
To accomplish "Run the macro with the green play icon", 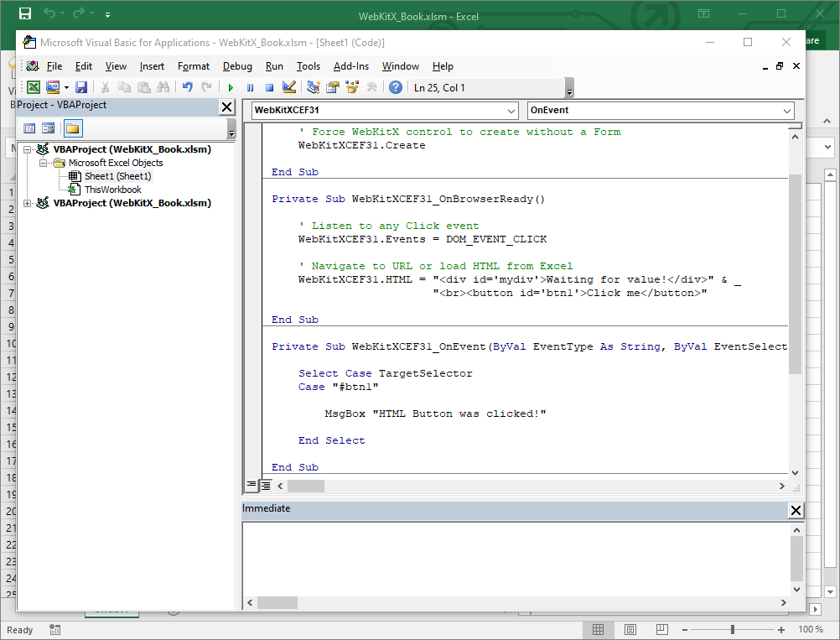I will pyautogui.click(x=231, y=87).
